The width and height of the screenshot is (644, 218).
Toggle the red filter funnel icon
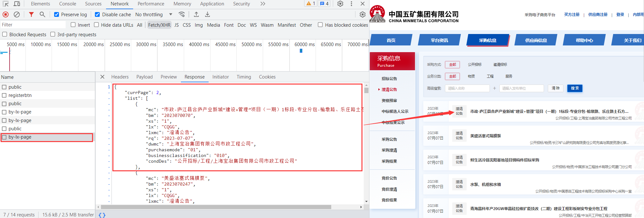click(x=31, y=14)
